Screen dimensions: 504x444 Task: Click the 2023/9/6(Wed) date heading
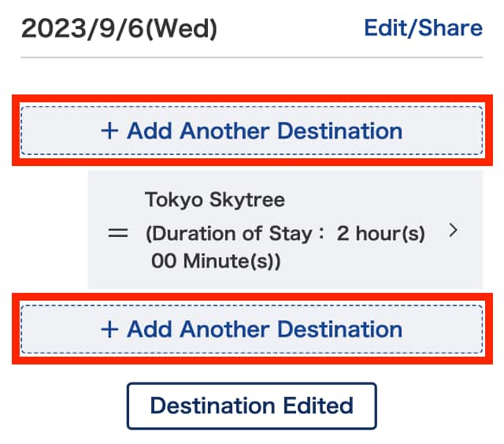pos(119,29)
